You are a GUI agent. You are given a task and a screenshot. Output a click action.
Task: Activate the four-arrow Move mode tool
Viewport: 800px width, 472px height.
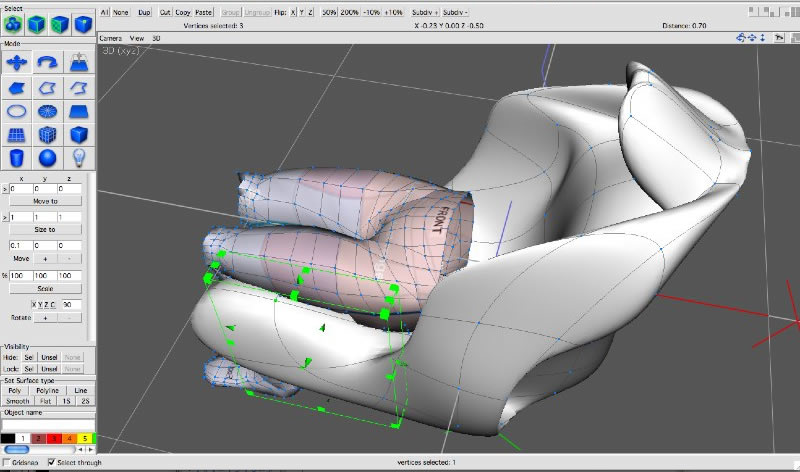(16, 63)
